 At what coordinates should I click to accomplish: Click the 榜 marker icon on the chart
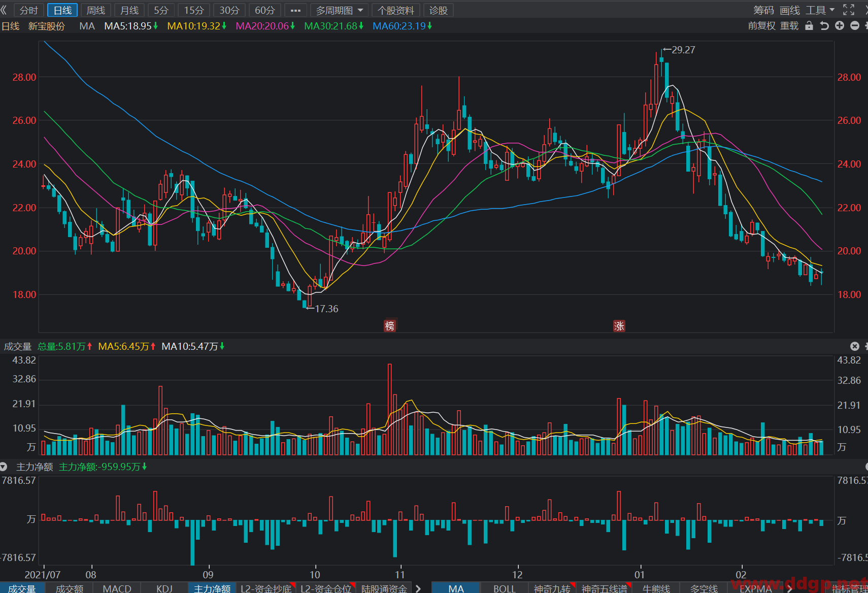390,326
